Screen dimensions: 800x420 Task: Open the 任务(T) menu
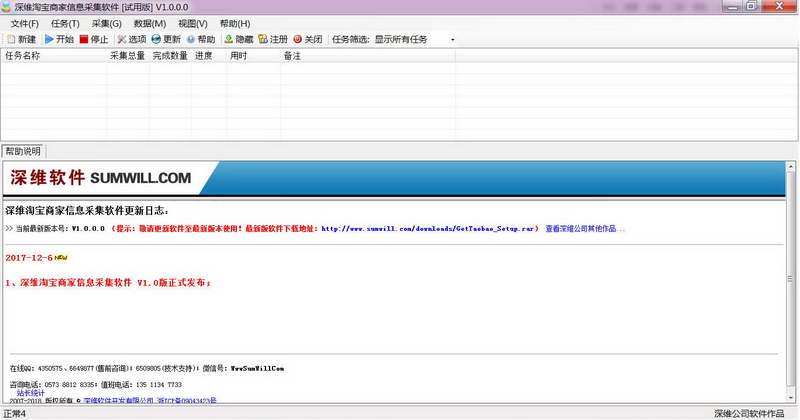tap(65, 23)
